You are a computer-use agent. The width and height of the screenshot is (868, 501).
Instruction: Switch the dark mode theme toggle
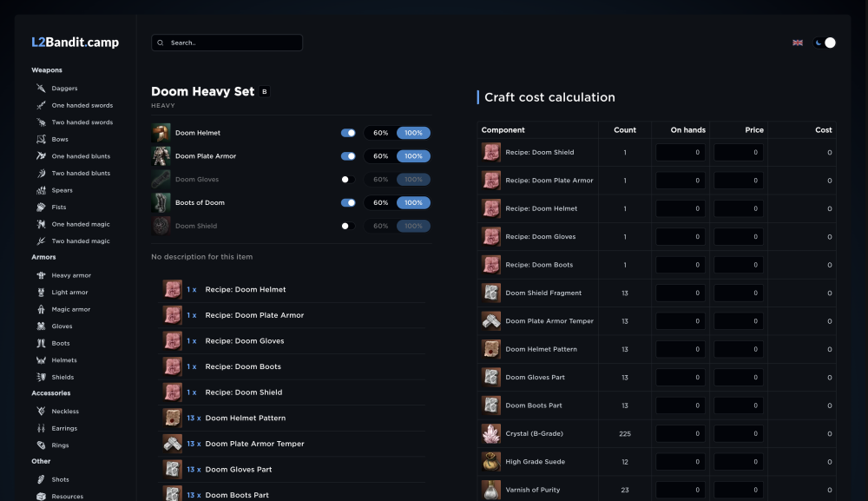pos(825,43)
